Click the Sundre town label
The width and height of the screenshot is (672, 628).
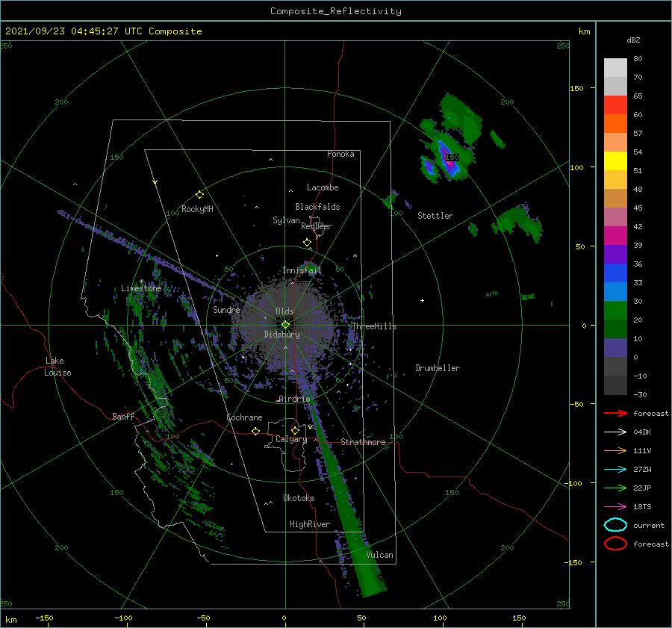[226, 309]
